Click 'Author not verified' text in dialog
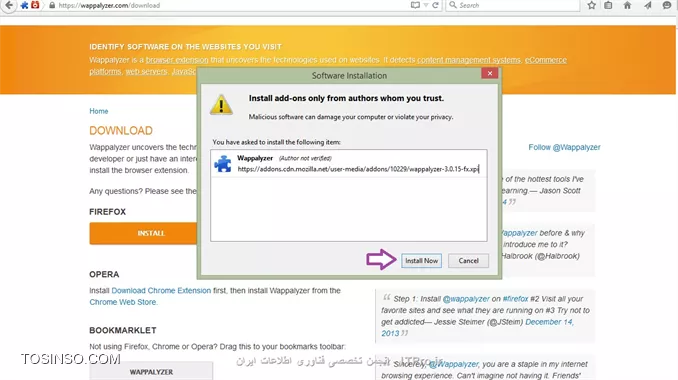678x380 pixels. pos(305,158)
